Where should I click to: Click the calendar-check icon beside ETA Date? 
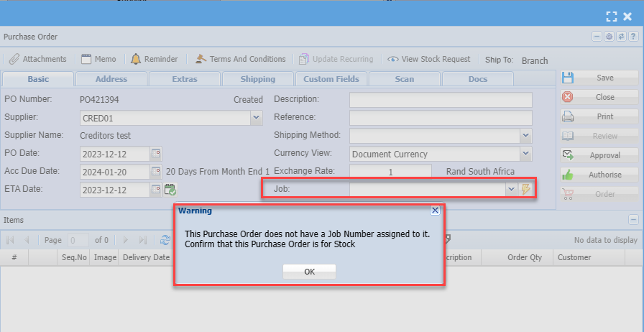point(170,190)
